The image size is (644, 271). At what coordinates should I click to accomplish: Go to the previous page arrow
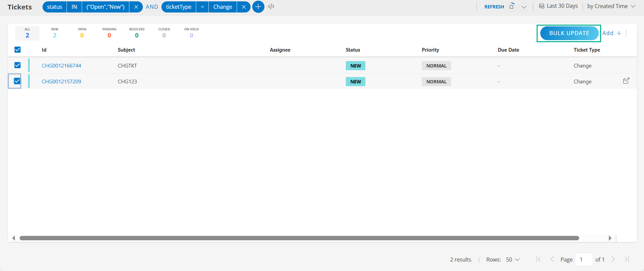552,259
